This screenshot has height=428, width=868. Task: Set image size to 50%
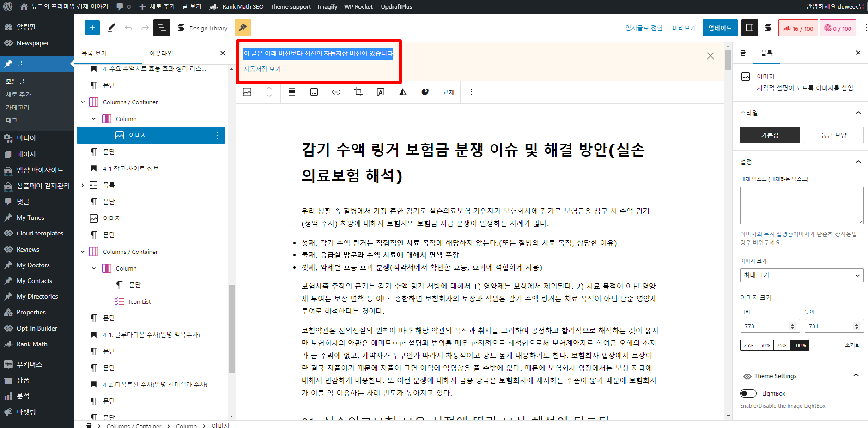[x=765, y=345]
